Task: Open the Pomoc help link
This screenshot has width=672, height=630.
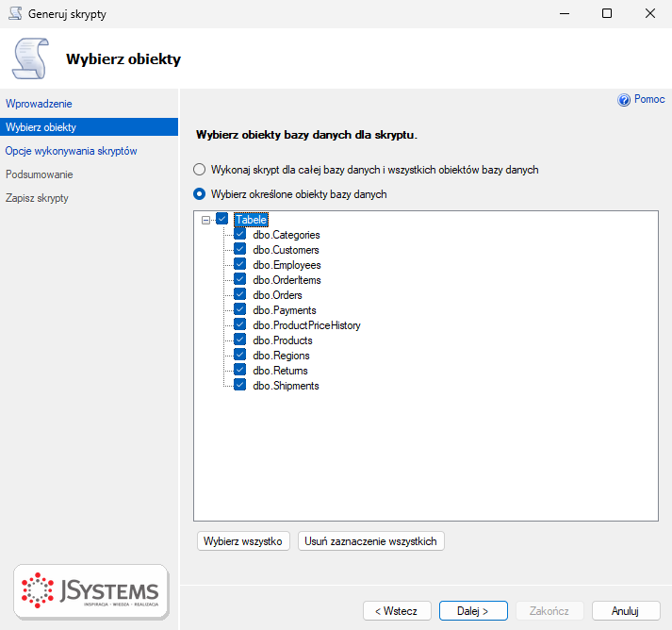Action: 649,99
